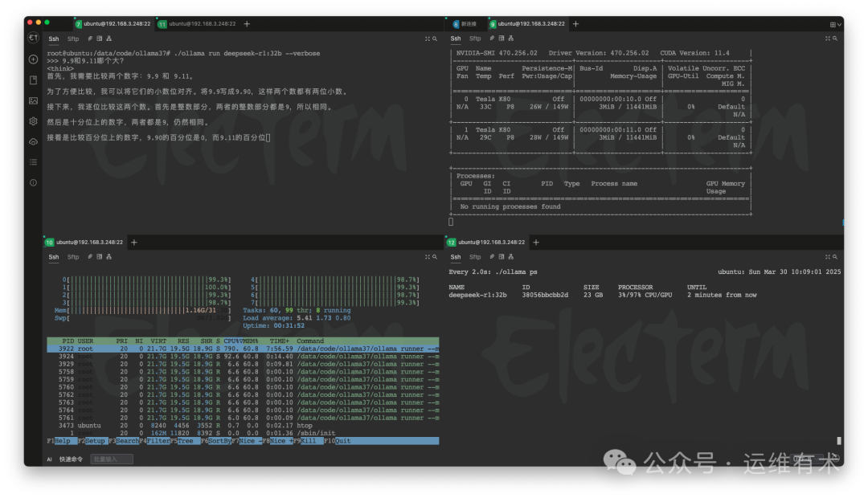Open 快速命令 quick commands
Screen dimensions: 868x498
coord(71,459)
